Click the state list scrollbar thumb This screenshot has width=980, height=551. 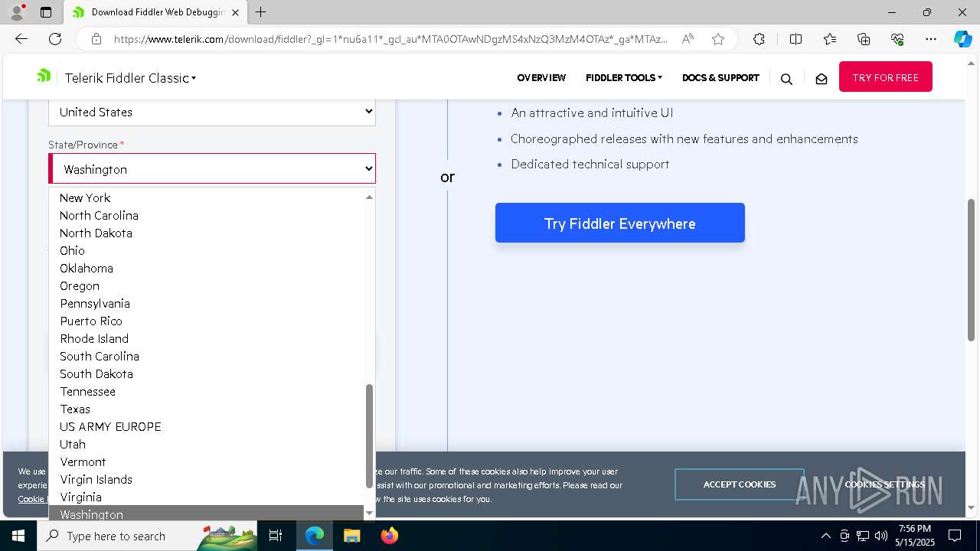369,436
